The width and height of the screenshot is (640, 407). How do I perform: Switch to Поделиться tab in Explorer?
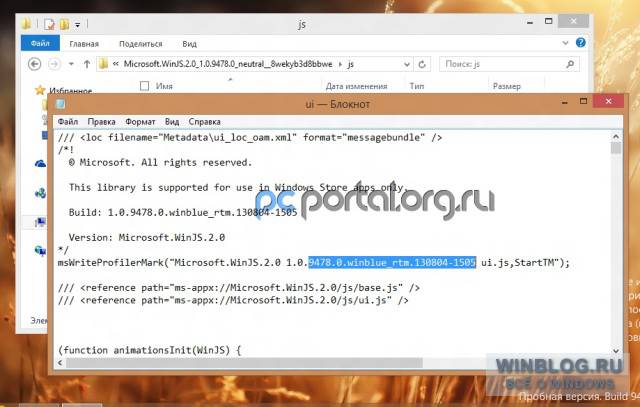click(x=140, y=44)
